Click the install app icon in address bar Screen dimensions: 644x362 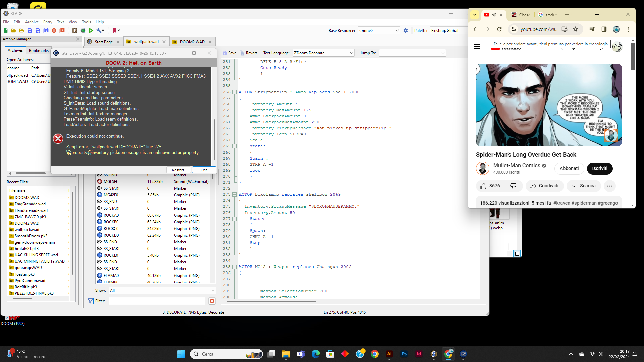(x=565, y=29)
